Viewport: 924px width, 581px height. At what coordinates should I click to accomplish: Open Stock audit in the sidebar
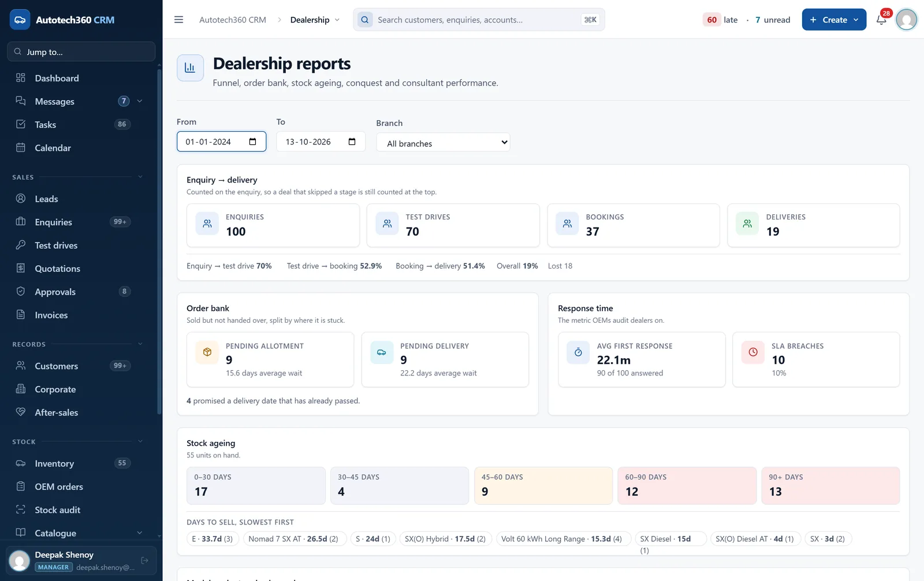click(x=81, y=510)
